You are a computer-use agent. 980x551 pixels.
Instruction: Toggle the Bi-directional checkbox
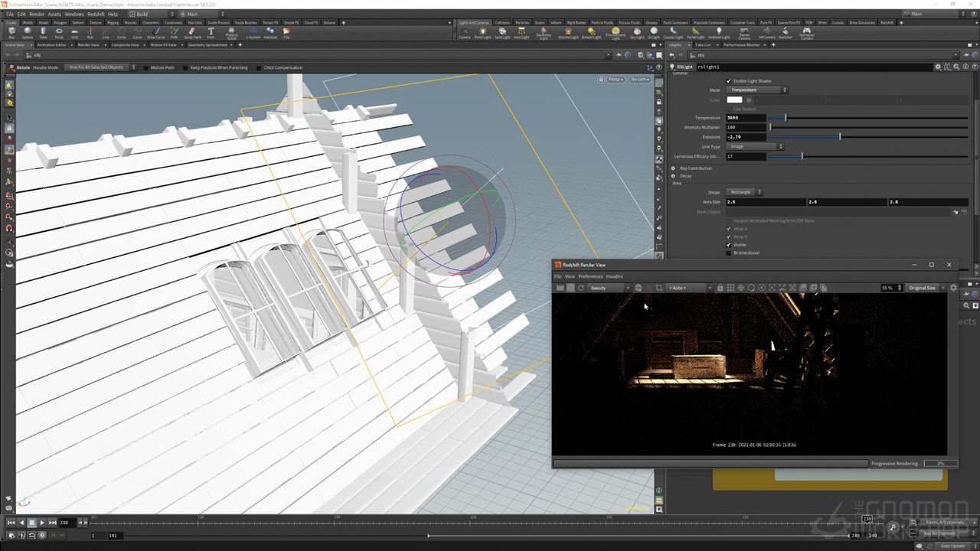click(x=728, y=253)
